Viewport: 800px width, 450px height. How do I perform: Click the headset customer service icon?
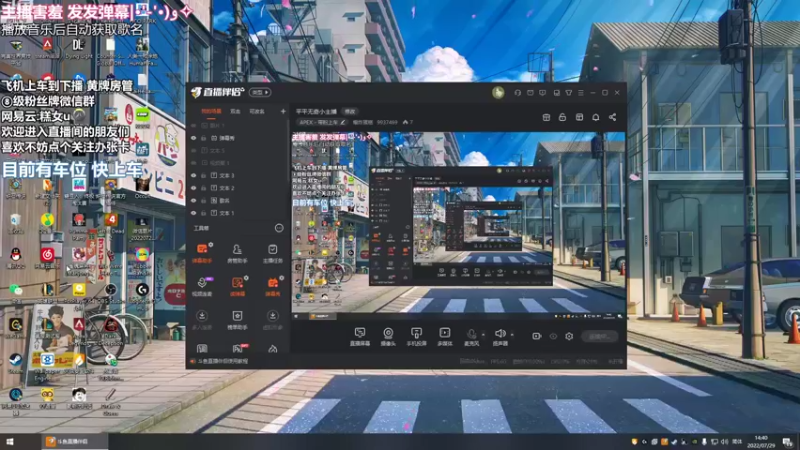[x=517, y=93]
